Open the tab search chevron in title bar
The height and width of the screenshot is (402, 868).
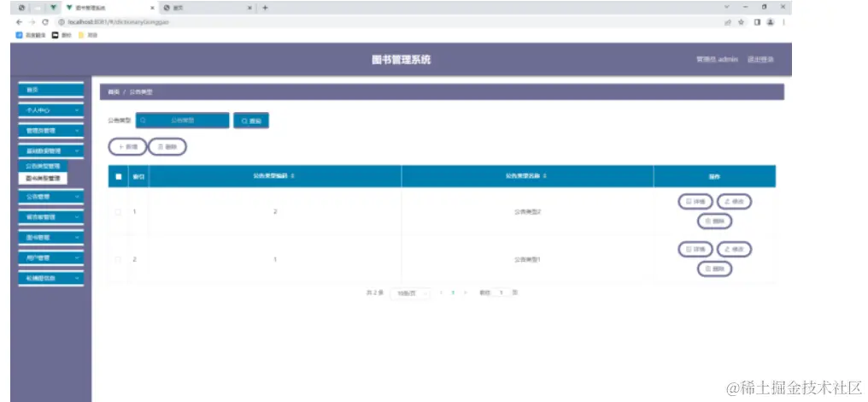726,7
